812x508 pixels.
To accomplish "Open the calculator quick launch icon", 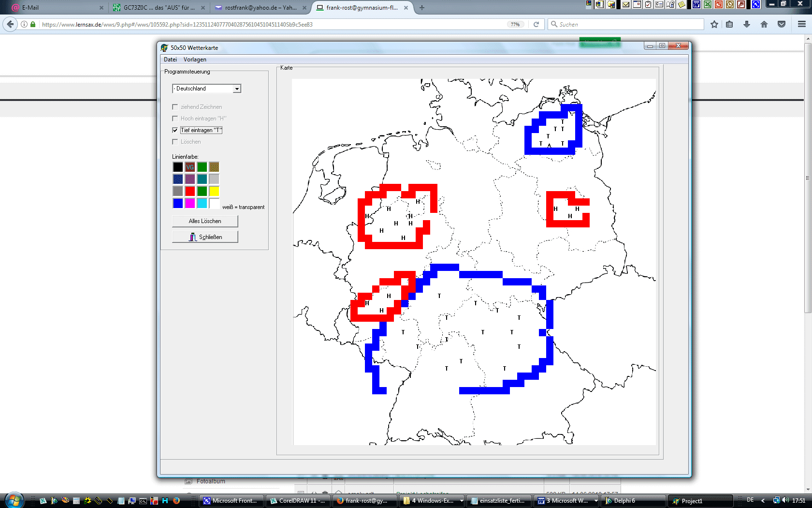I will [76, 501].
